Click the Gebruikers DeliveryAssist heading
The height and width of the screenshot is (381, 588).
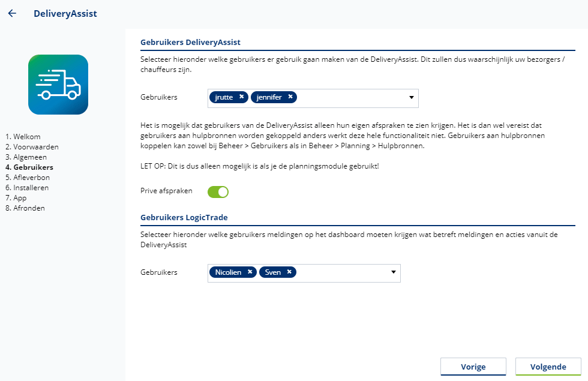(x=191, y=42)
